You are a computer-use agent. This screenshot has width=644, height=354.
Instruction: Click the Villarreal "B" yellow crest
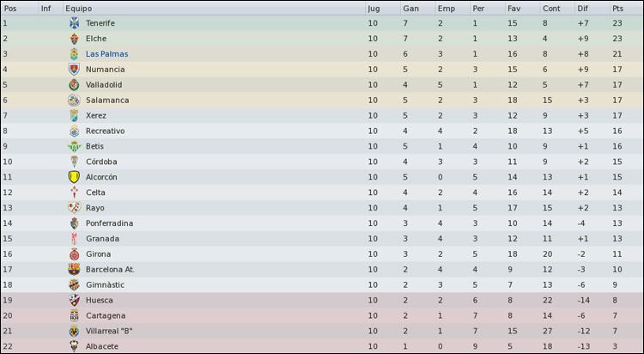tap(74, 331)
